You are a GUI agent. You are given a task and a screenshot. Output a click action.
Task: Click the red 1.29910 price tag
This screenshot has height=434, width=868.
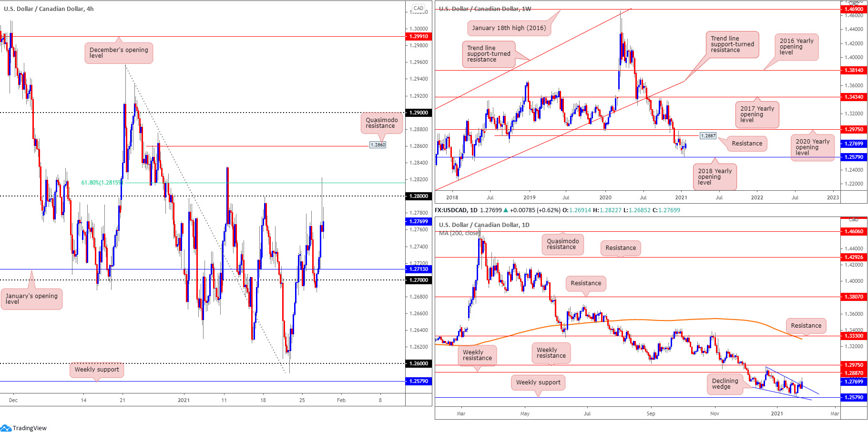coord(419,36)
